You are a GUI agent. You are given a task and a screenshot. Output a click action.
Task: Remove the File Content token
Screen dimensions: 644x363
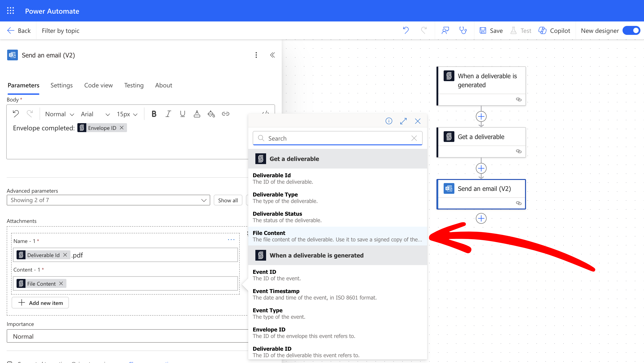(x=61, y=284)
